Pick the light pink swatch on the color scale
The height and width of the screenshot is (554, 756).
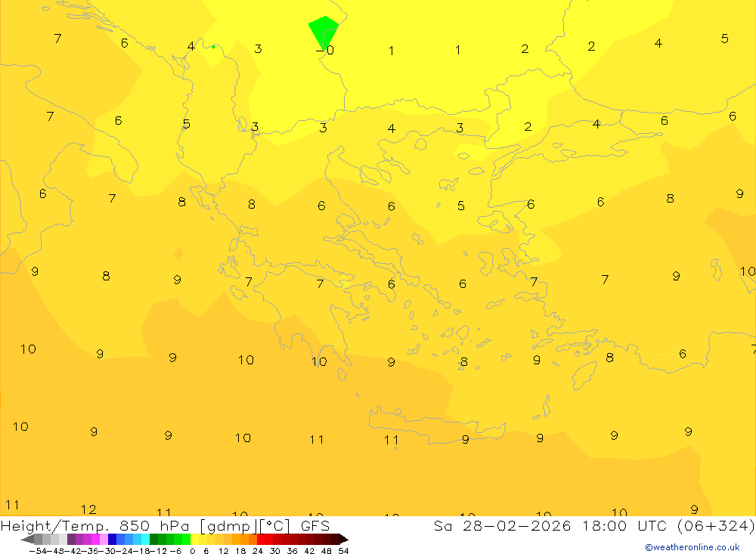(x=104, y=539)
